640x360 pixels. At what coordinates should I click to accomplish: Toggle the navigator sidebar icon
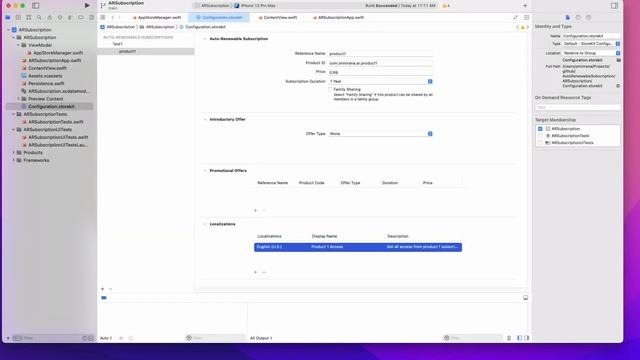coord(36,6)
